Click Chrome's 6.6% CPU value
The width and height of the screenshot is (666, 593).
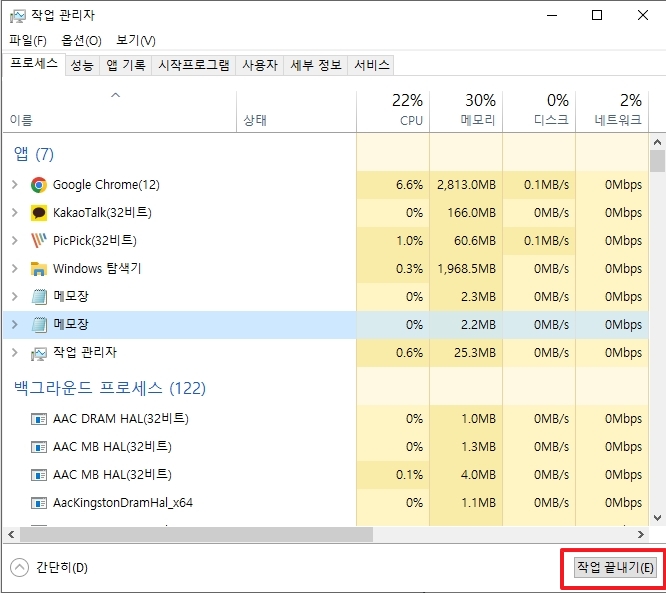tap(409, 185)
